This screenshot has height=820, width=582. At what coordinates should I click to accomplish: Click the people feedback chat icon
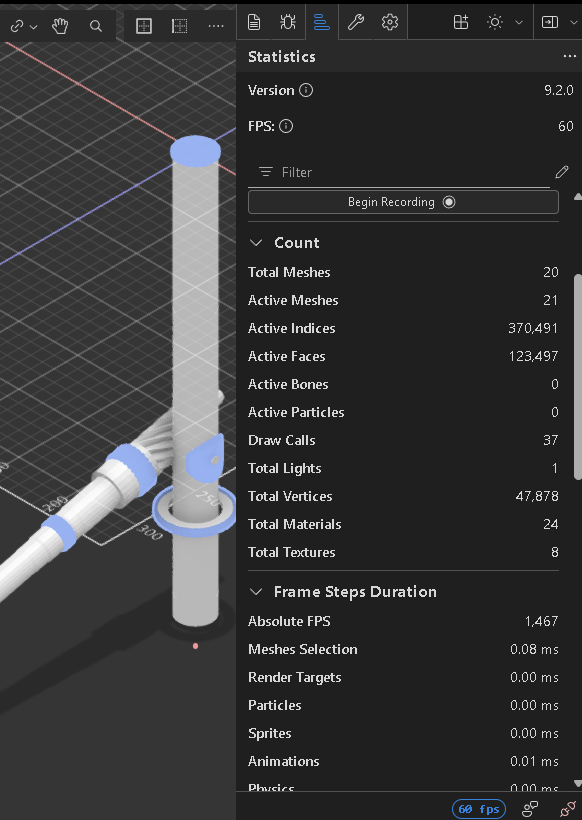(x=530, y=809)
